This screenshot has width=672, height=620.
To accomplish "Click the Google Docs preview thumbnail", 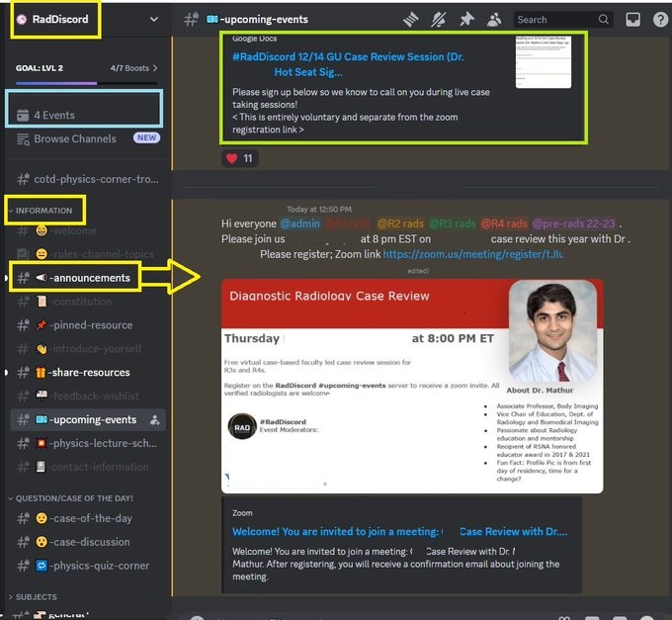I will tap(543, 61).
